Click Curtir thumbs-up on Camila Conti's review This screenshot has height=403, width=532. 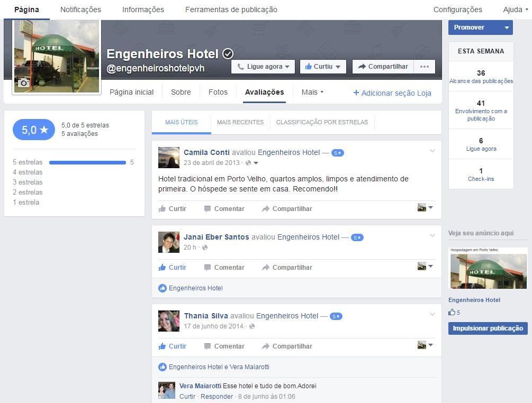[173, 209]
